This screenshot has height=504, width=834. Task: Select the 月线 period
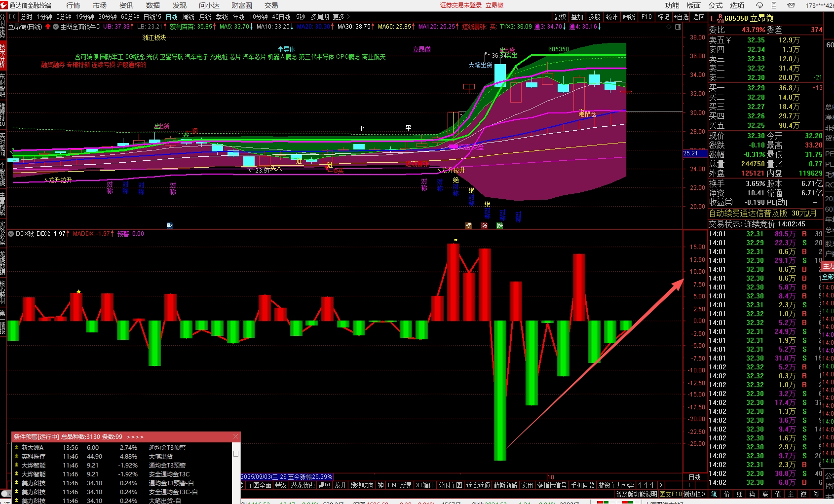[205, 17]
